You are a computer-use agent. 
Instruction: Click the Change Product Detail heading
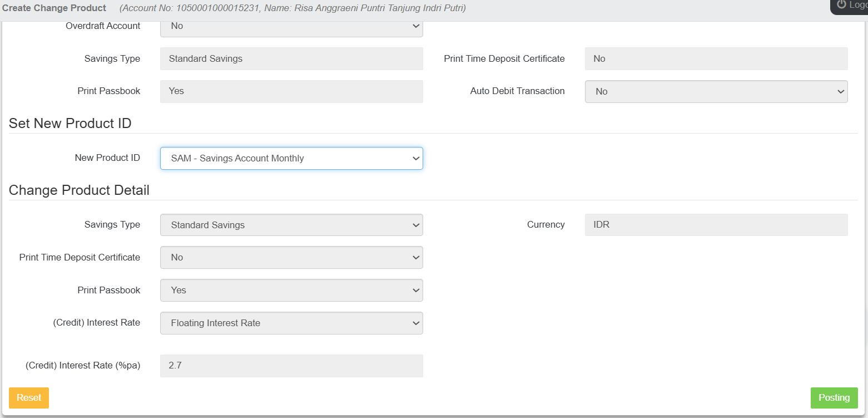[79, 190]
